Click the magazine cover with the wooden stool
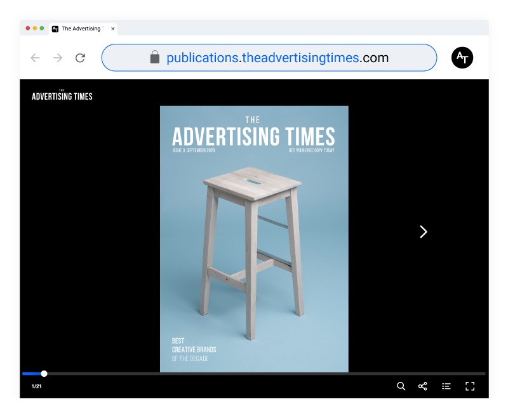 254,241
